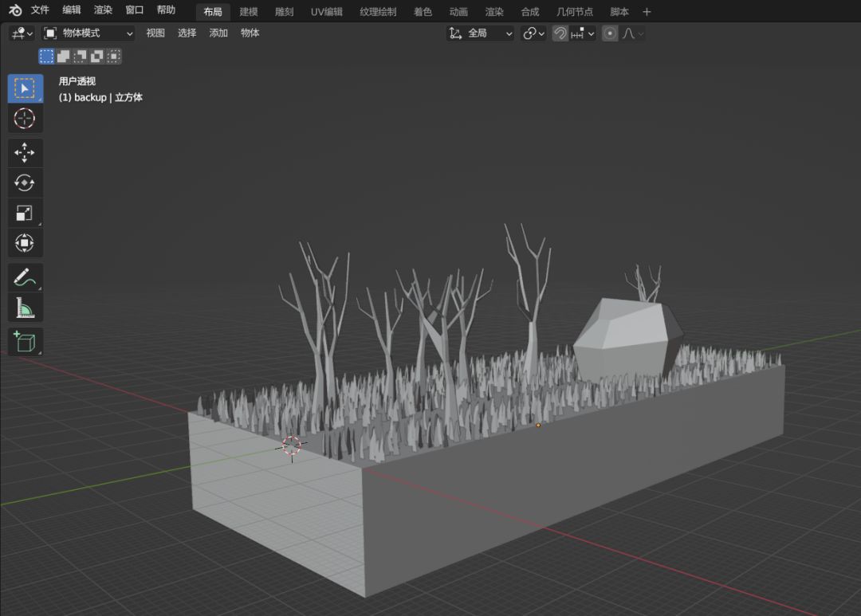Select the Transform tool
This screenshot has height=616, width=861.
pos(25,242)
